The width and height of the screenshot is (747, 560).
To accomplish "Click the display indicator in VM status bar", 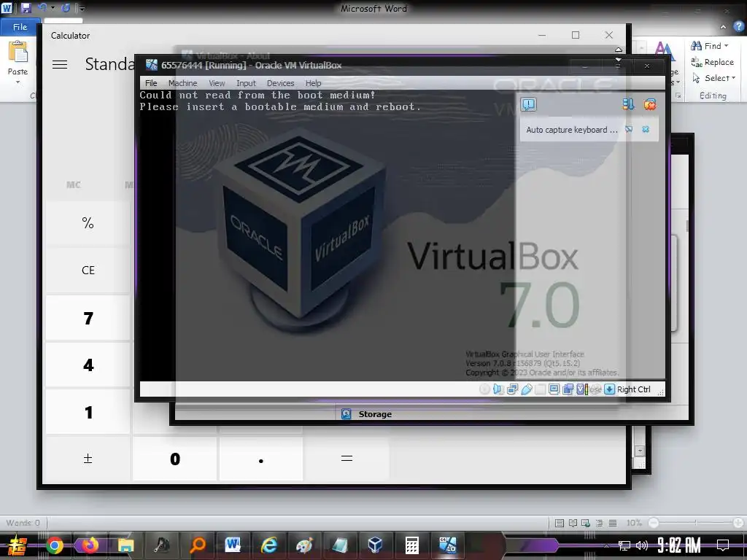I will pyautogui.click(x=554, y=389).
